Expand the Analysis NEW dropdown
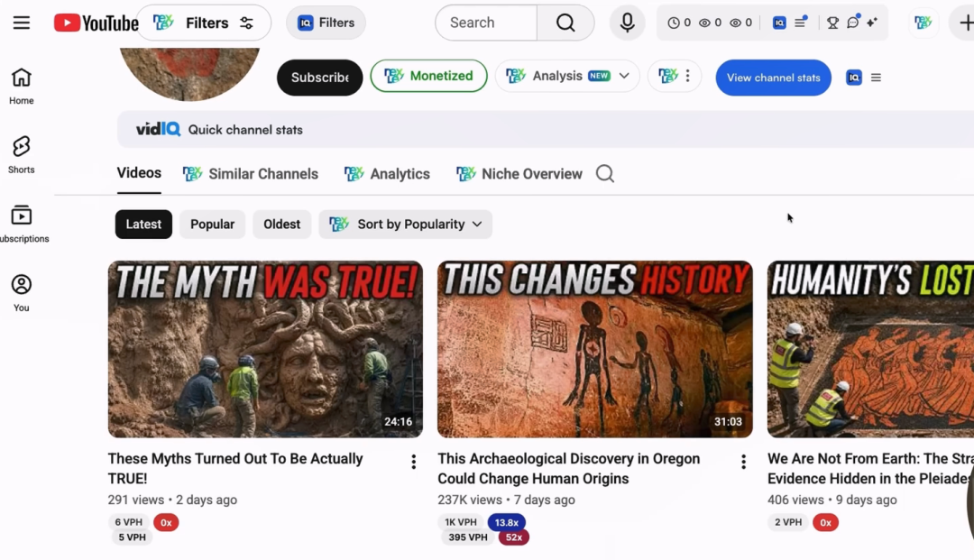The image size is (974, 560). (567, 76)
